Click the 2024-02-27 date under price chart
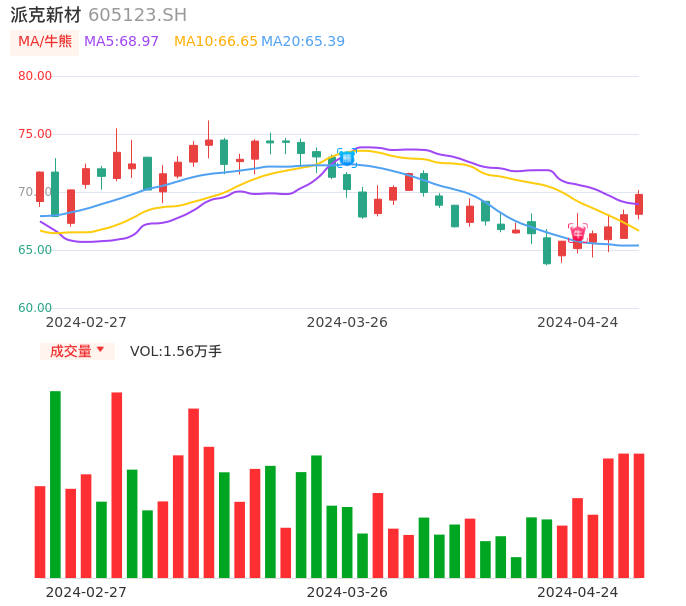The width and height of the screenshot is (686, 606). click(86, 322)
